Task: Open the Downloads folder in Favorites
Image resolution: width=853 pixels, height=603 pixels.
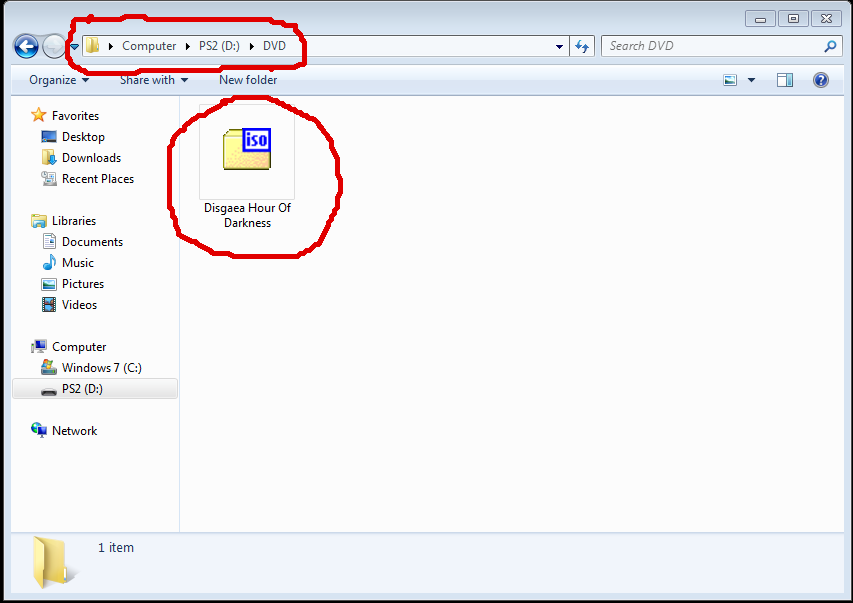Action: (x=90, y=158)
